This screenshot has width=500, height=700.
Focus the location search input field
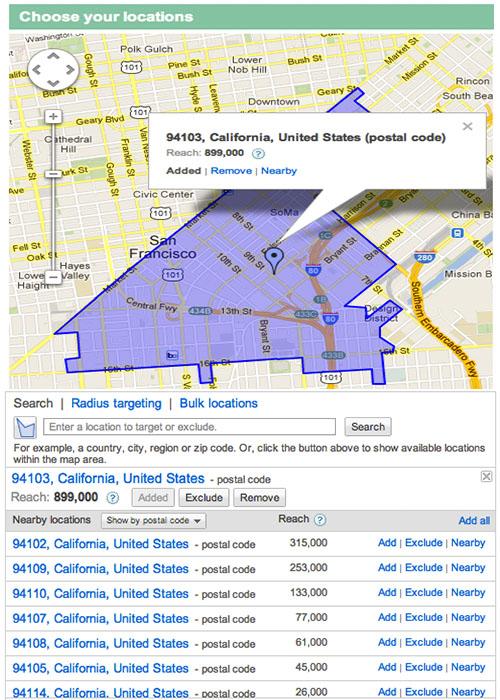(189, 427)
